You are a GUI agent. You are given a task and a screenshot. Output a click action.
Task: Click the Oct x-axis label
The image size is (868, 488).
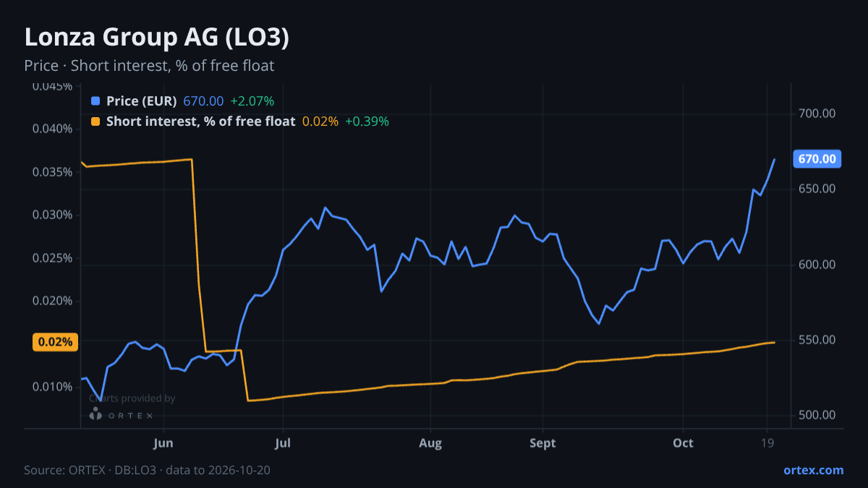683,442
